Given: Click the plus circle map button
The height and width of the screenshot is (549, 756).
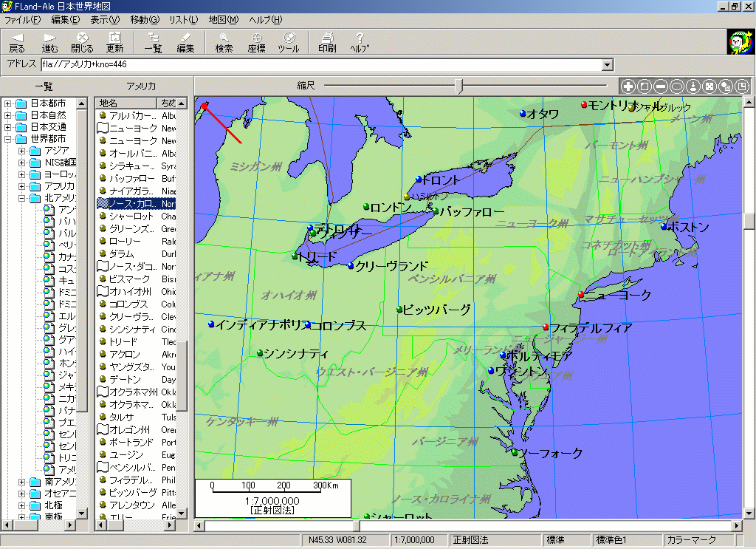Looking at the screenshot, I should [628, 86].
